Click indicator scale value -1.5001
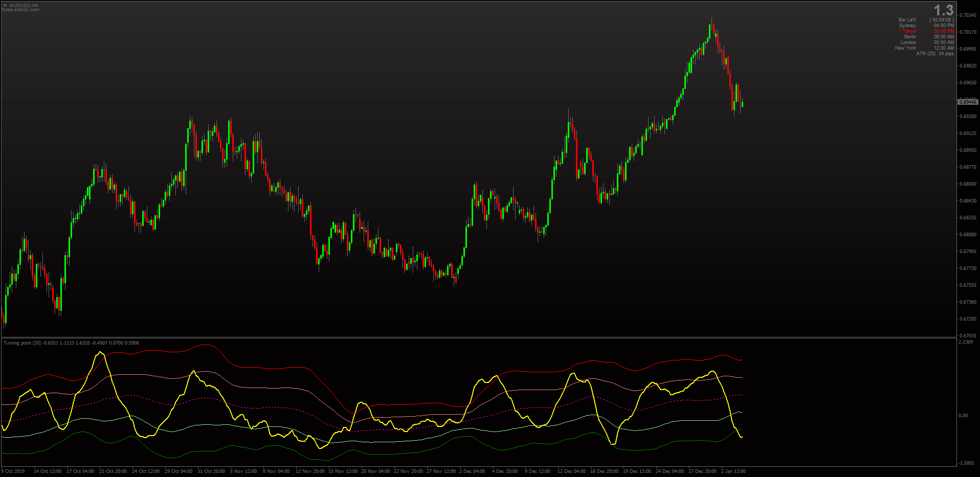Viewport: 980px width, 477px height. [966, 463]
